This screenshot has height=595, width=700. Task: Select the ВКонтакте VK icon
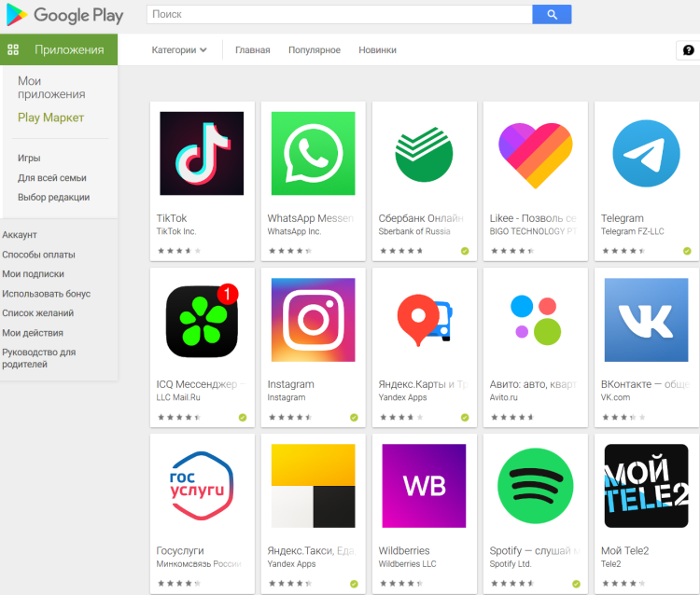(646, 320)
